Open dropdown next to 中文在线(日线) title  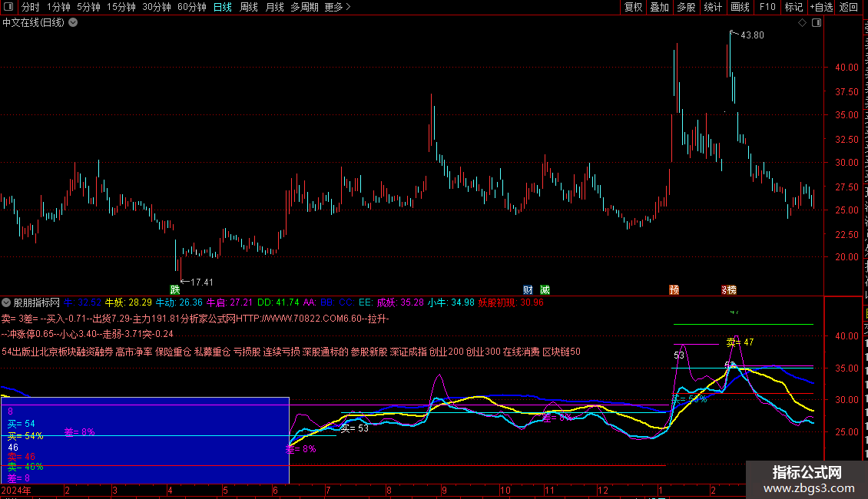click(x=73, y=22)
